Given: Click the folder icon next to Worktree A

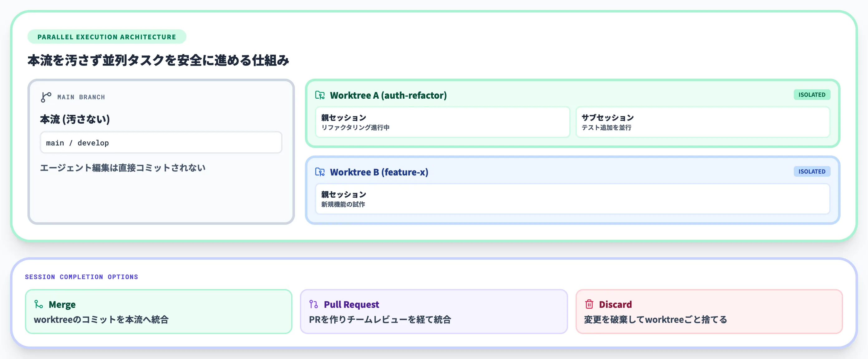Looking at the screenshot, I should [x=320, y=95].
